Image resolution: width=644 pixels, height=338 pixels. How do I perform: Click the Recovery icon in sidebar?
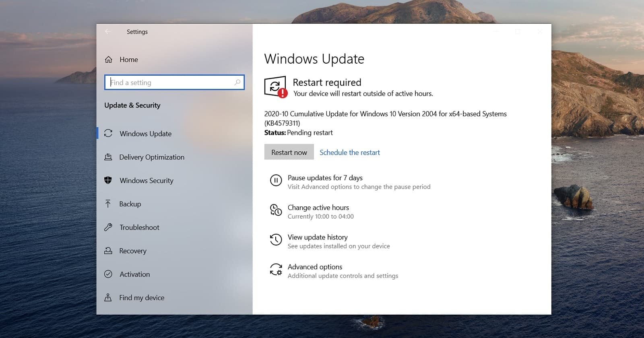[108, 251]
